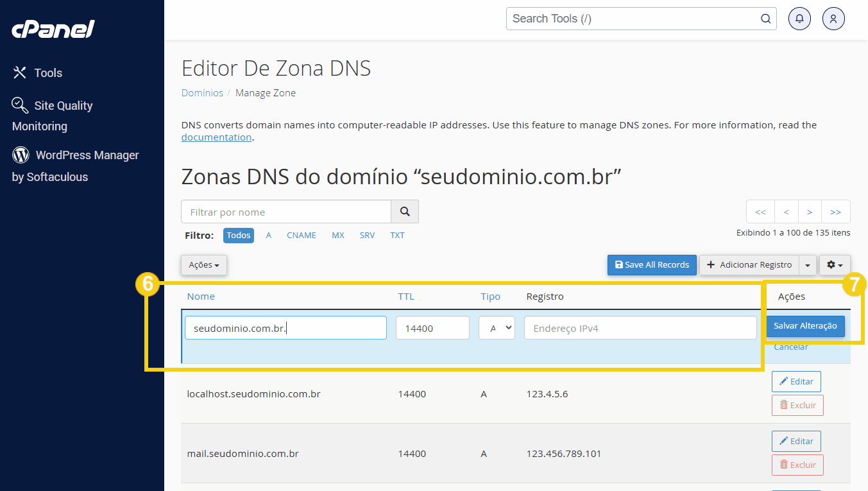Filter records by type A

click(269, 236)
